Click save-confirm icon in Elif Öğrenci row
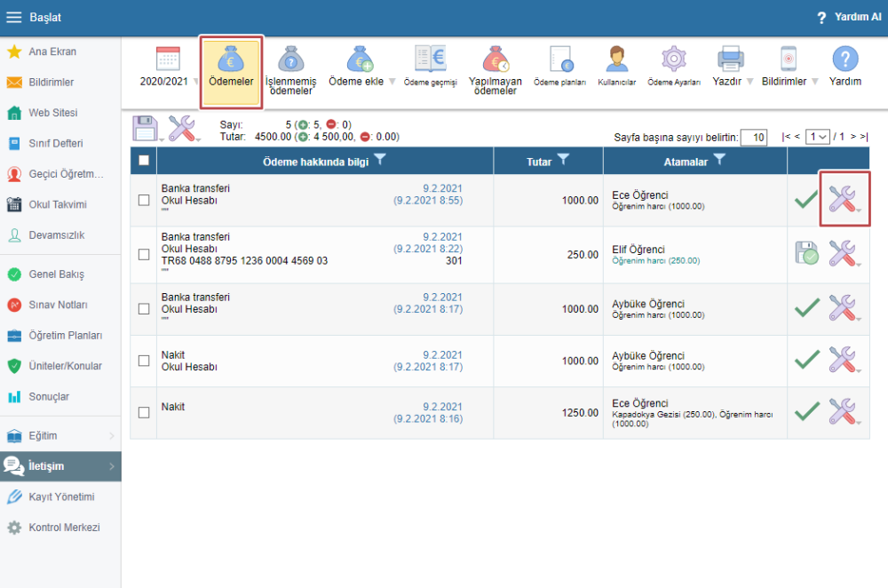 (x=806, y=253)
